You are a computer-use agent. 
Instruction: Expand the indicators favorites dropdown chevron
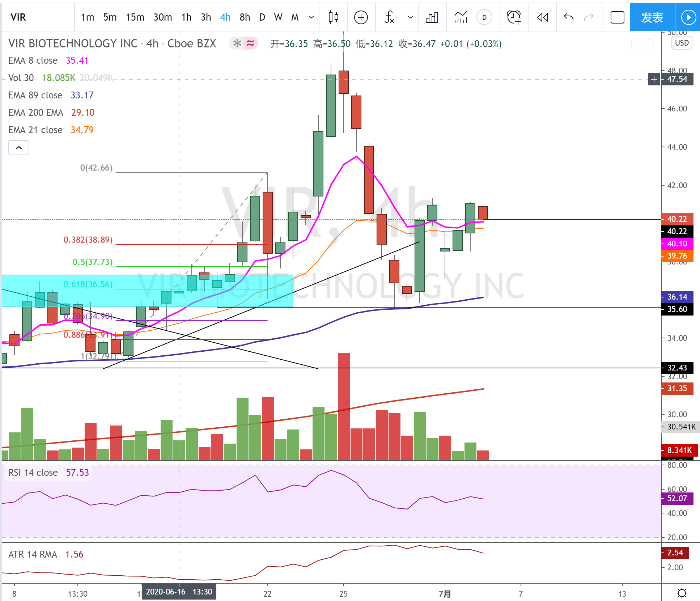410,17
